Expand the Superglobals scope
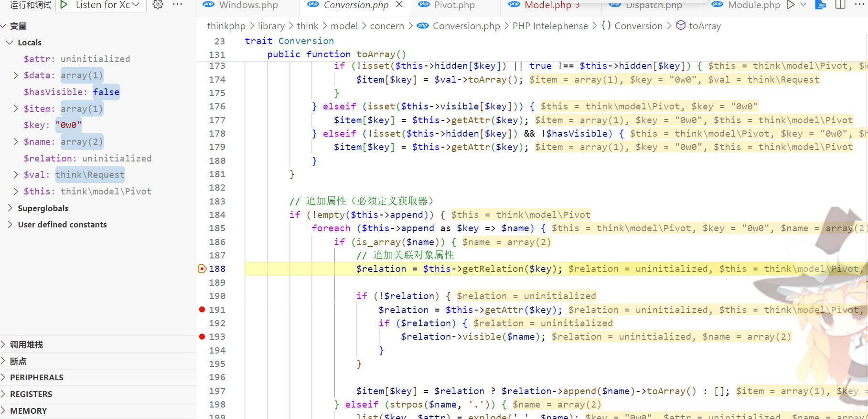The height and width of the screenshot is (419, 868). coord(10,208)
